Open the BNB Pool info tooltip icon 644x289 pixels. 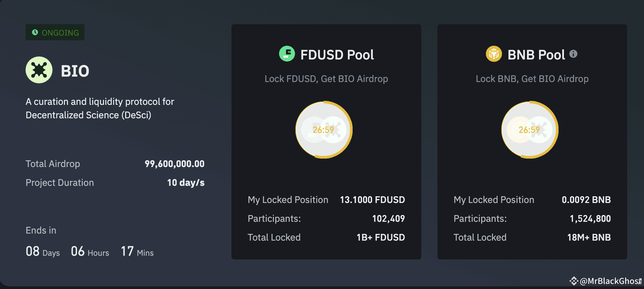(x=573, y=54)
